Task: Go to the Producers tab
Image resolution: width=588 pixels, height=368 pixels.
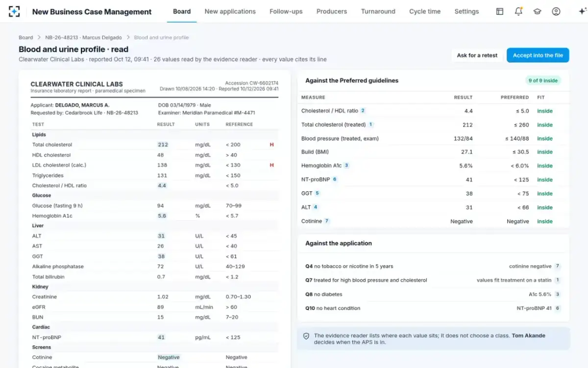Action: pyautogui.click(x=332, y=11)
